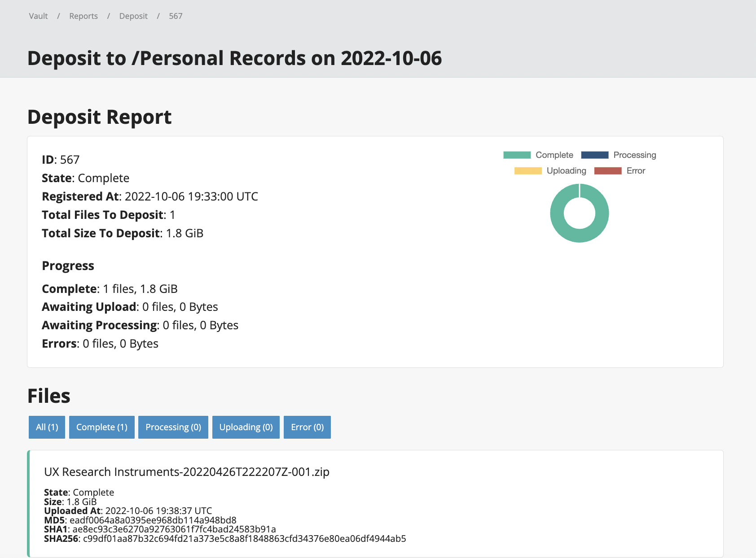Click the Deposit Report heading
The image size is (756, 558).
coord(99,117)
